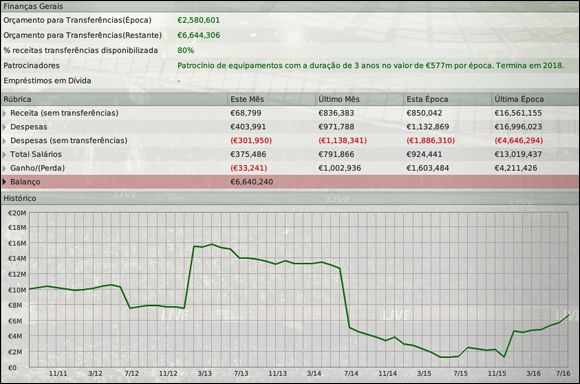Expand the Ganho/(Perda) row
The width and height of the screenshot is (580, 384).
click(4, 168)
